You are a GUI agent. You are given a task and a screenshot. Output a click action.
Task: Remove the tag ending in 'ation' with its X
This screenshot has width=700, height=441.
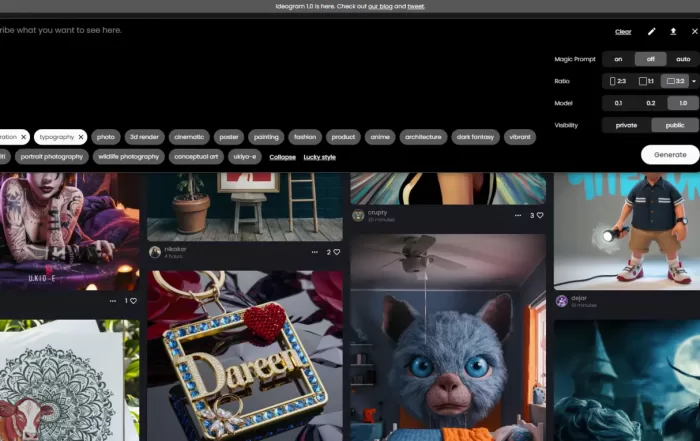(x=24, y=137)
